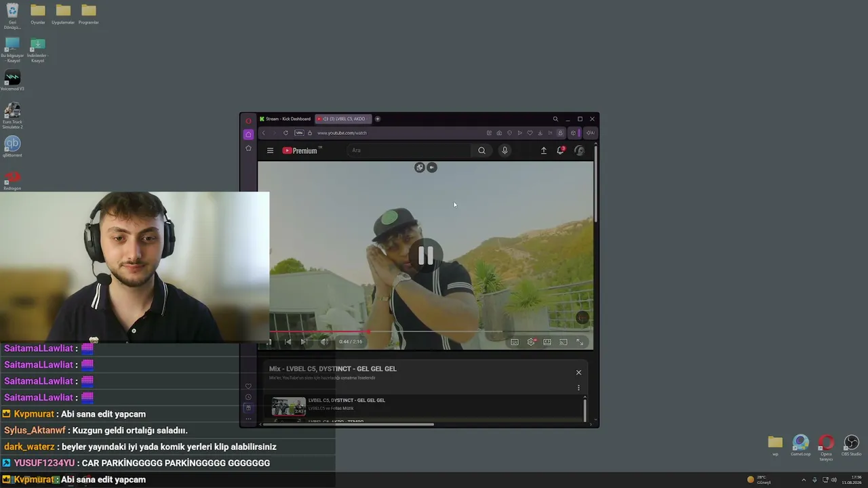Open the Opera profile icon
The image size is (868, 488).
coord(560,133)
